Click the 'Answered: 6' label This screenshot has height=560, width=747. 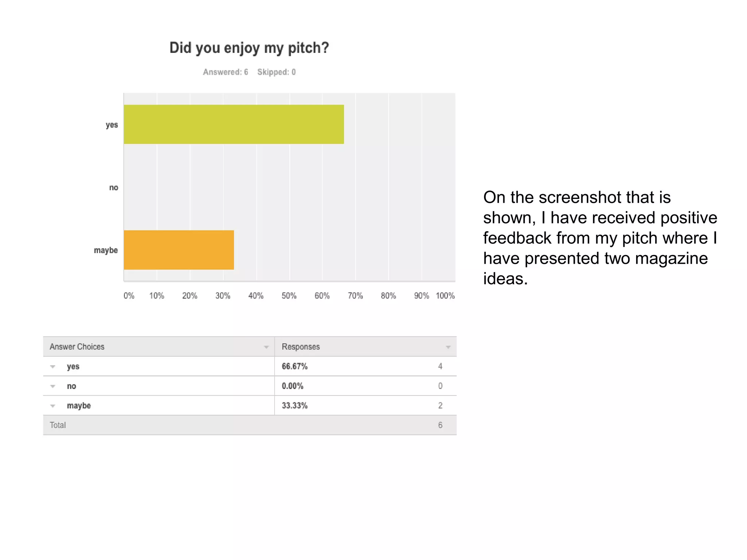[225, 72]
